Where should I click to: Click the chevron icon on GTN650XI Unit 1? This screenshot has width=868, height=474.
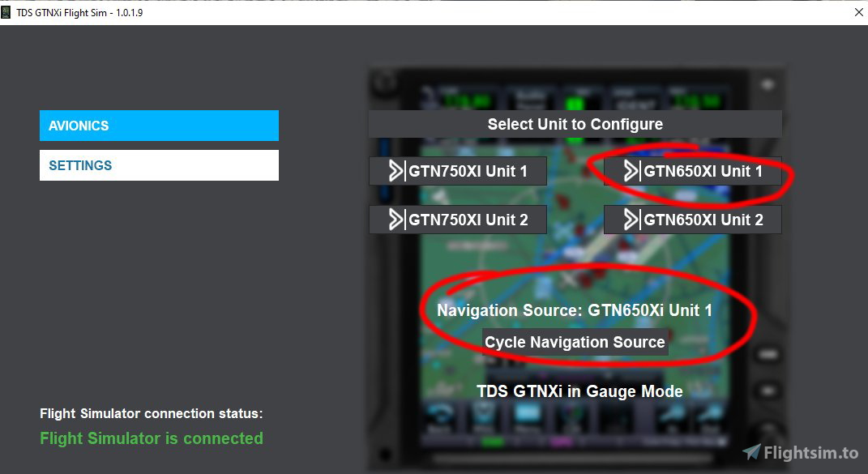point(631,171)
